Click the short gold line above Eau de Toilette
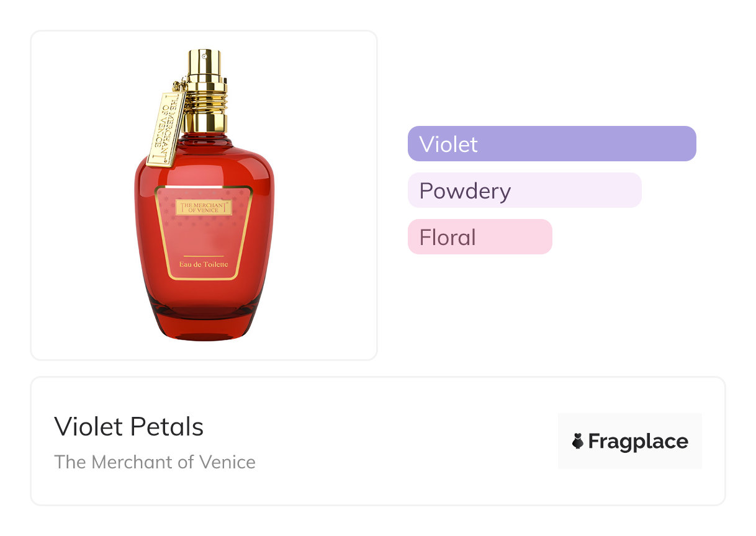The height and width of the screenshot is (536, 756). [204, 256]
